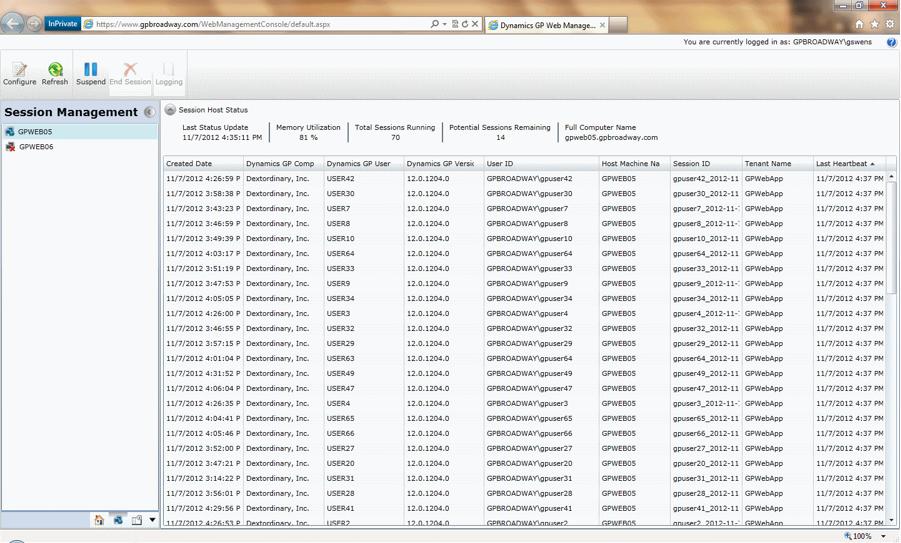Go forward in the browser

(34, 24)
